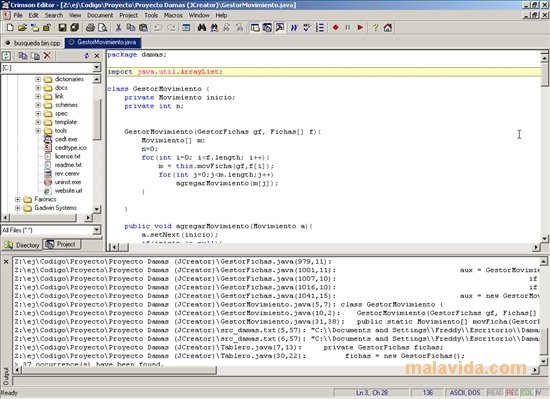The width and height of the screenshot is (550, 399).
Task: Create a new document with New icon
Action: coord(10,27)
